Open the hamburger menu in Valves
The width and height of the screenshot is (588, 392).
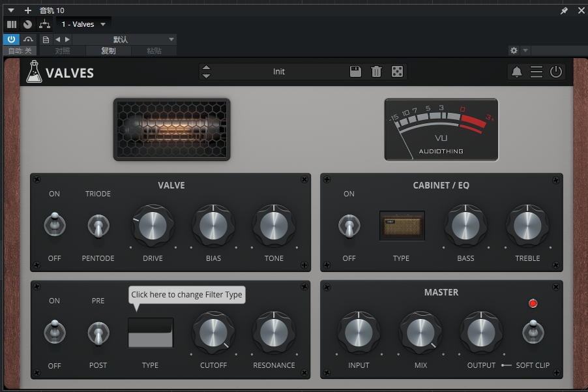click(537, 72)
